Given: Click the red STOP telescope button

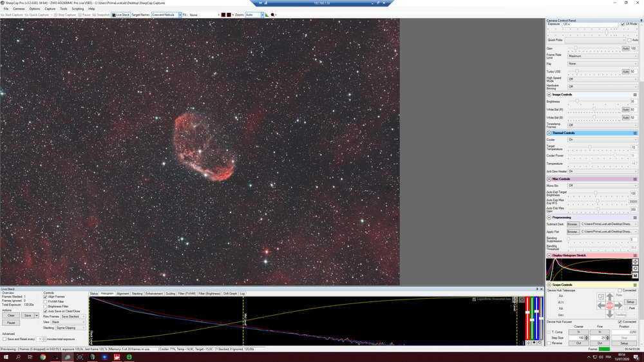Looking at the screenshot, I should (x=609, y=305).
